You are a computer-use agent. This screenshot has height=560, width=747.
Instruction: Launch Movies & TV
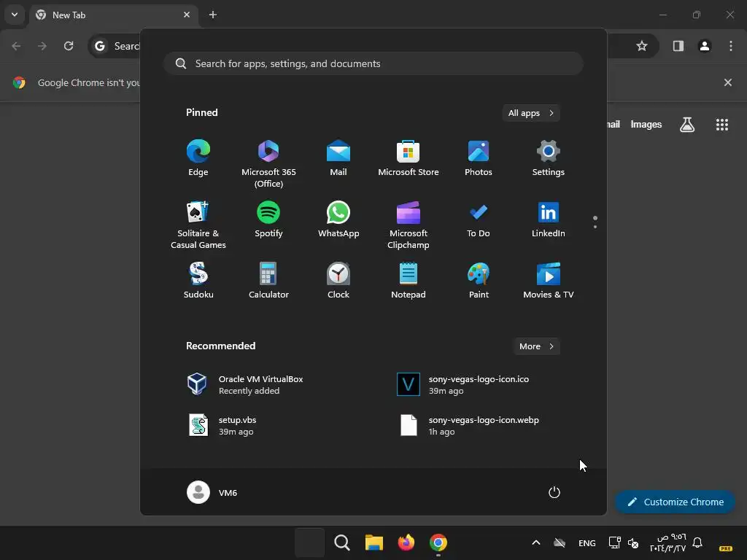tap(549, 281)
